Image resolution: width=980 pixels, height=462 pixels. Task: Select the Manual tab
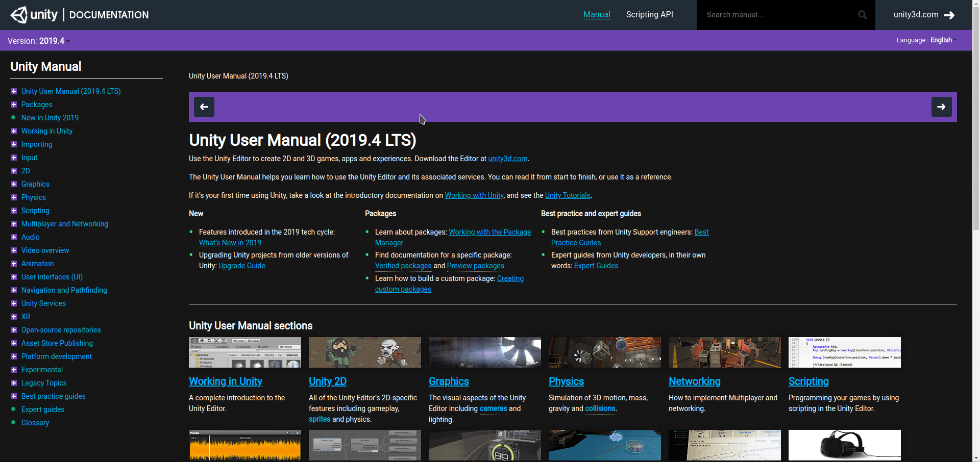point(596,15)
